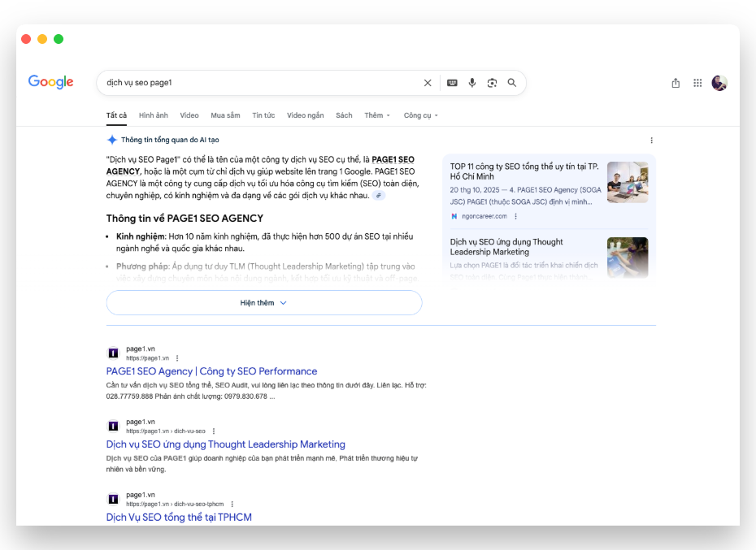Open "Dịch vụ SEO tổng thể tại TPHCM" result
Screen dimensions: 756x550
(179, 517)
